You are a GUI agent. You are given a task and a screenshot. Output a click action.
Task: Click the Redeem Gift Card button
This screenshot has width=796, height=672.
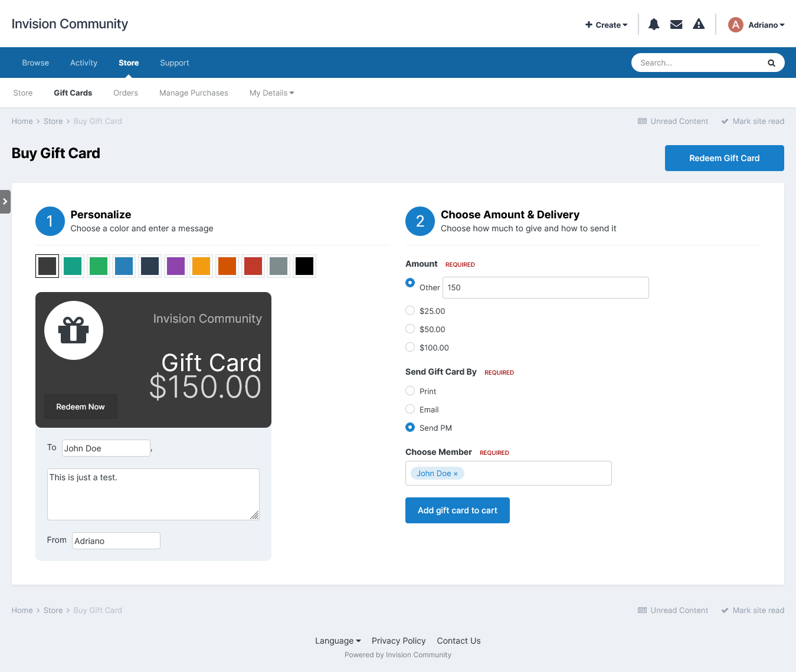[725, 158]
